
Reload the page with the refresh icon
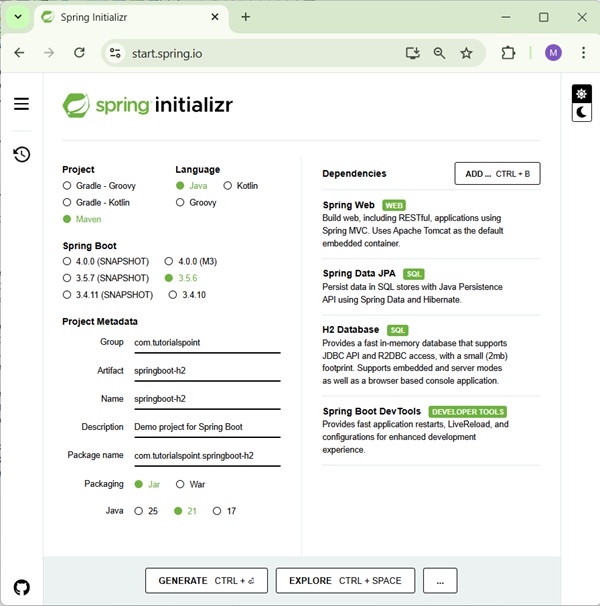[x=79, y=53]
